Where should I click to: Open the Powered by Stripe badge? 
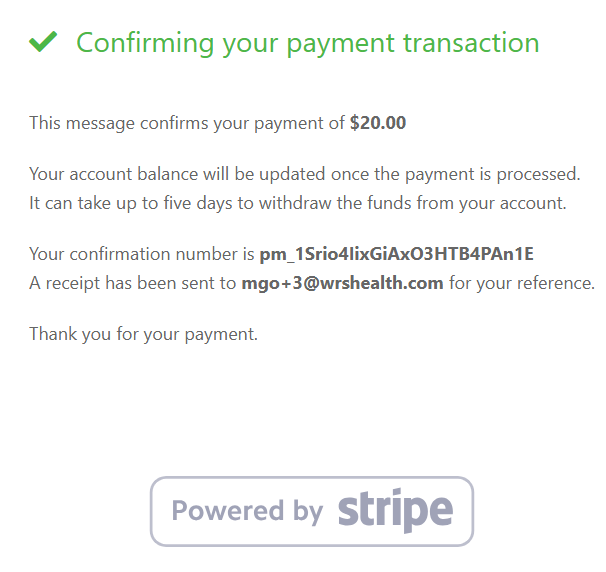(311, 511)
